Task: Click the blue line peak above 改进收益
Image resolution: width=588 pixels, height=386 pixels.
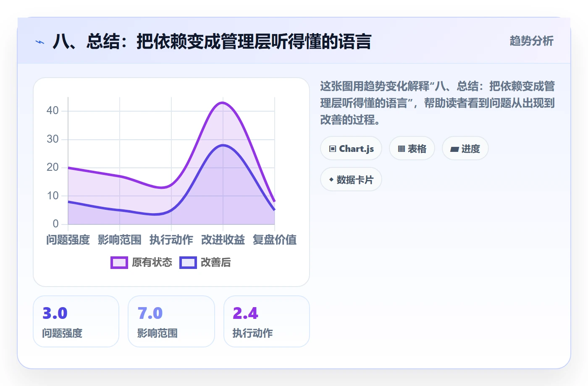Action: click(223, 145)
